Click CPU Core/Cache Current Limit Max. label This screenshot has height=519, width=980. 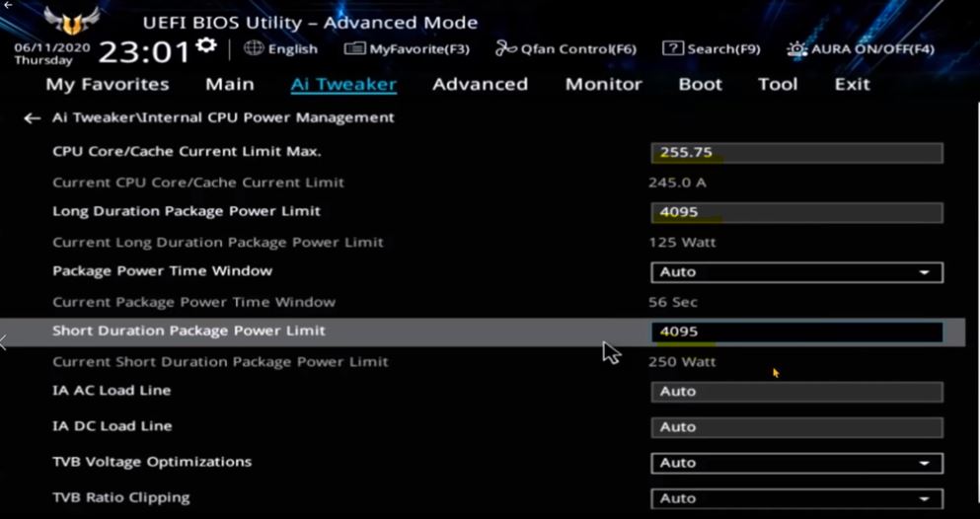click(x=187, y=151)
